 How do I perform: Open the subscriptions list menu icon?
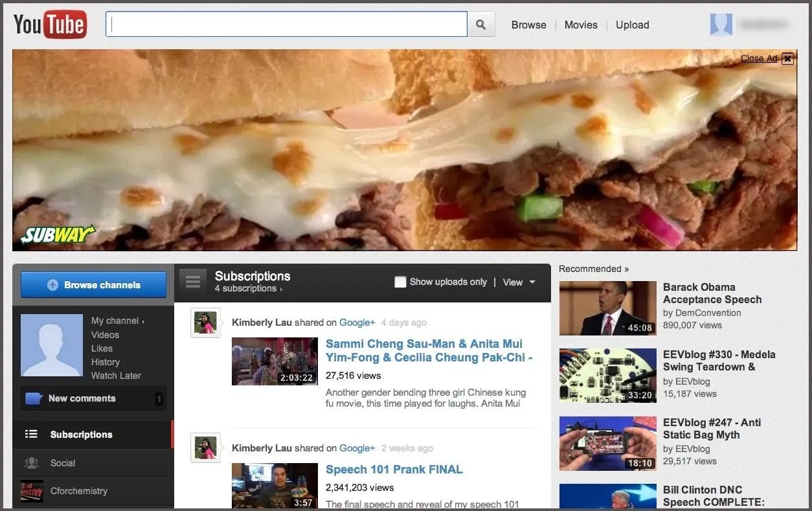(x=192, y=282)
